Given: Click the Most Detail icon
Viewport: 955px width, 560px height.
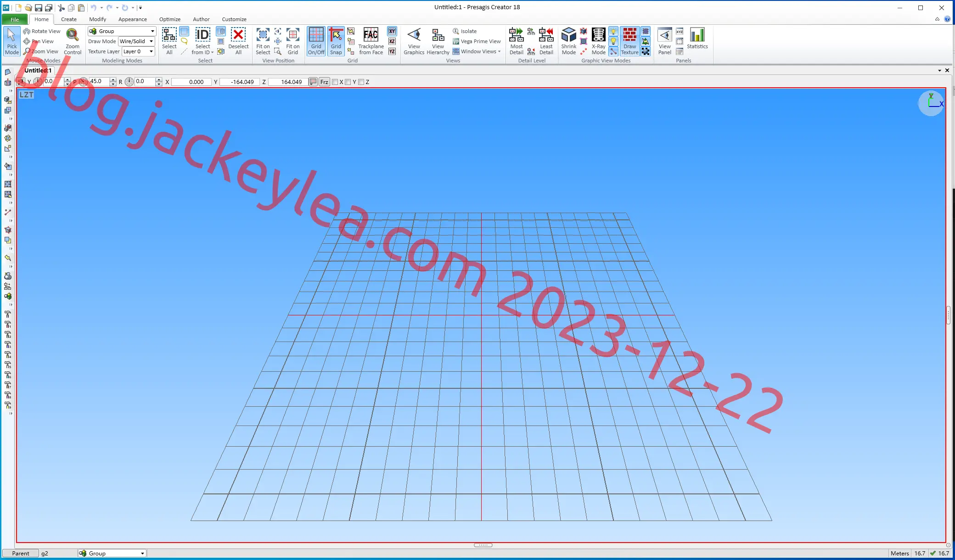Looking at the screenshot, I should pyautogui.click(x=516, y=41).
